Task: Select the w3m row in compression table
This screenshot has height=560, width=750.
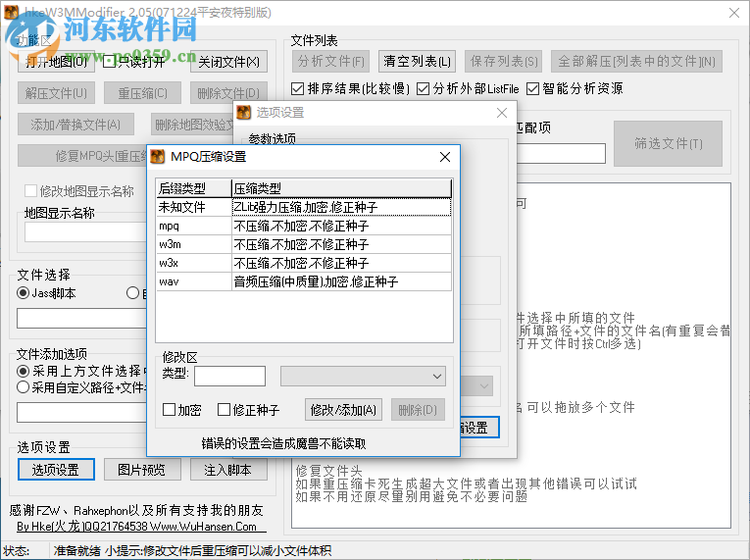Action: click(304, 244)
